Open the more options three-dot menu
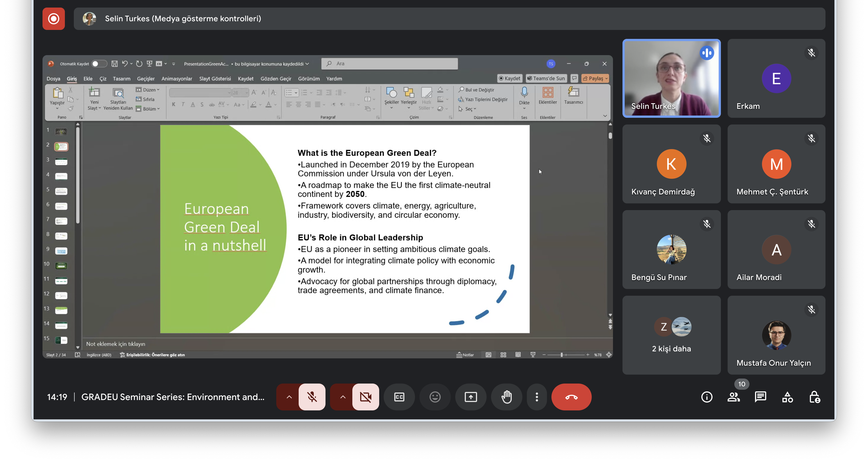868x463 pixels. [536, 397]
